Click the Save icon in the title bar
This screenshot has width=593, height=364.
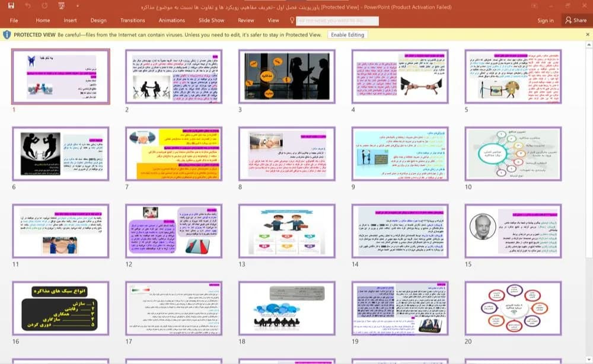click(11, 6)
